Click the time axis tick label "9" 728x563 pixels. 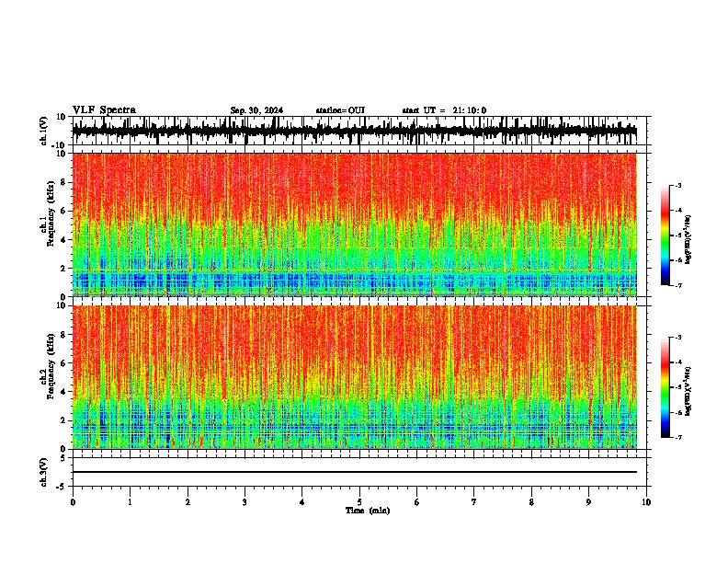click(x=588, y=502)
